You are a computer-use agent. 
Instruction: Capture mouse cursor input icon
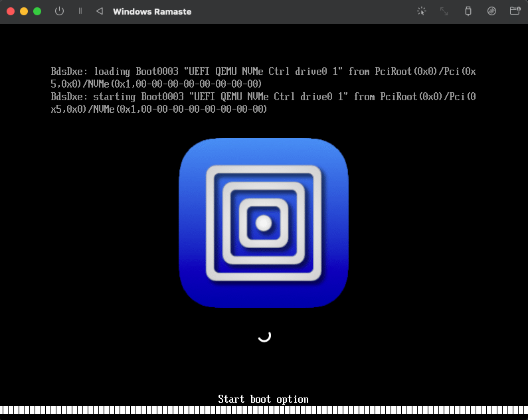tap(421, 11)
